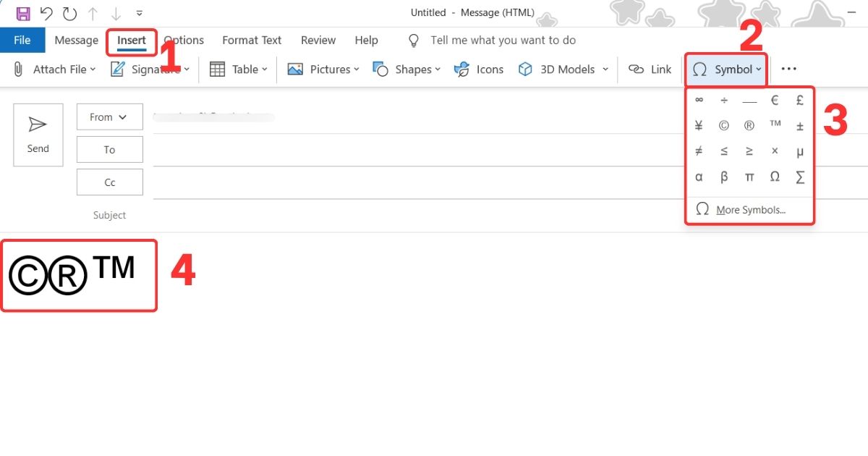Image resolution: width=868 pixels, height=456 pixels.
Task: Open the Review ribbon tab
Action: pos(318,40)
